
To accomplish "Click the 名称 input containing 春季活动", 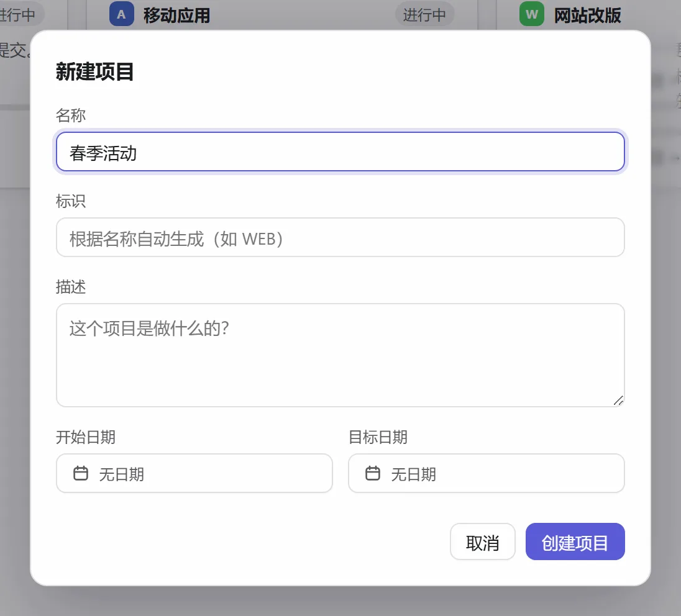I will [x=340, y=152].
